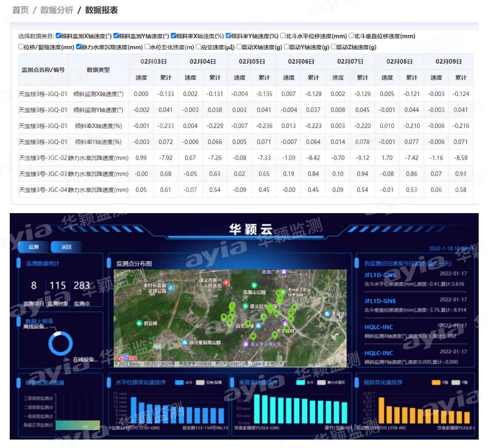Click the 港澳广场 marker at top of map

[x=284, y=272]
